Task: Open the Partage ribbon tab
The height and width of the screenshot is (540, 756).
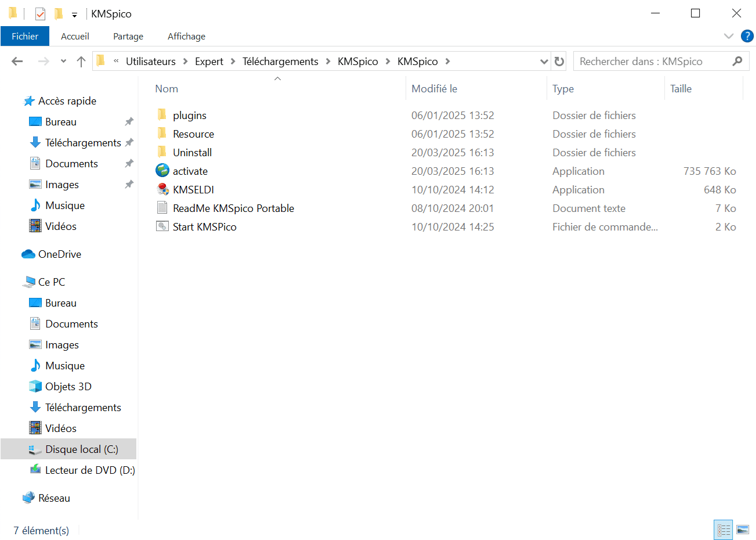Action: point(128,36)
